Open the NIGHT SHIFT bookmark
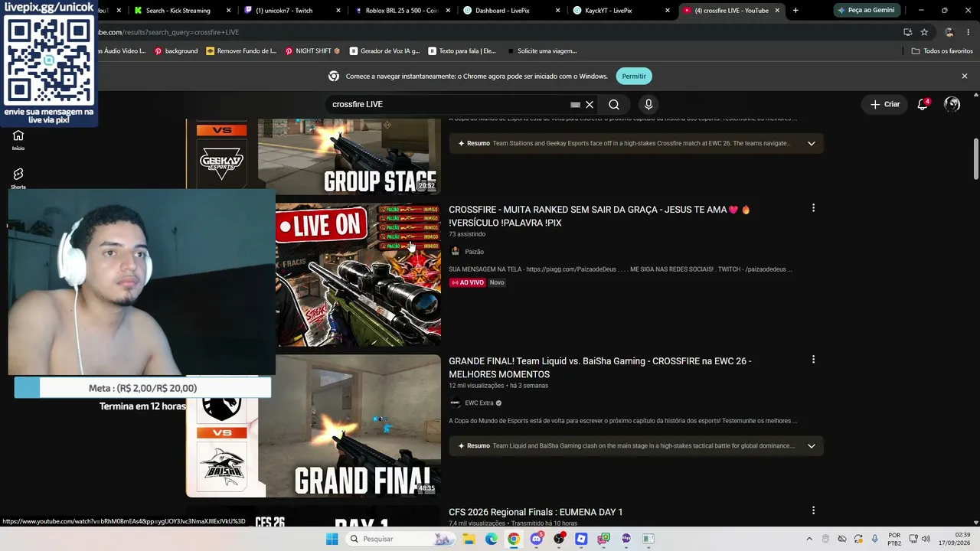The image size is (980, 551). point(312,51)
